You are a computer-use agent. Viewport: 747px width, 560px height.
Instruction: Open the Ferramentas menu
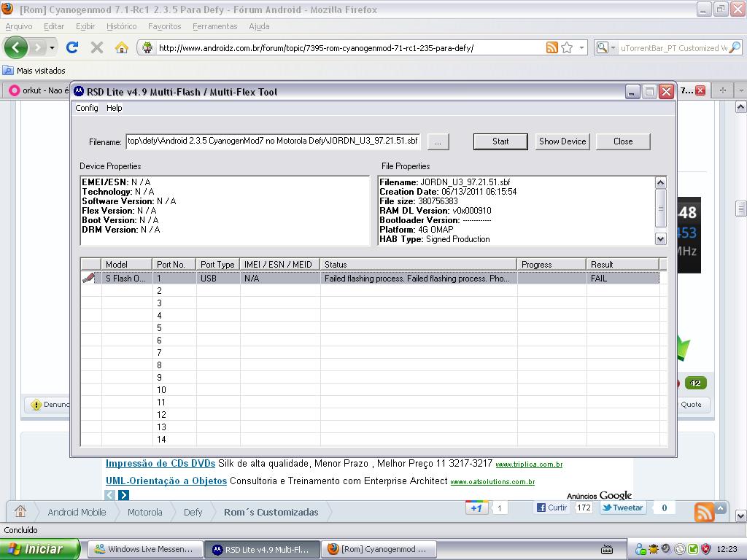(x=215, y=26)
